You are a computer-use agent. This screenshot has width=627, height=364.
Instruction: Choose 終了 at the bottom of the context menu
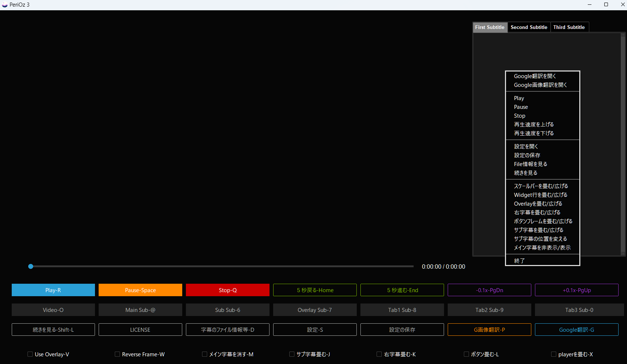[x=519, y=261]
